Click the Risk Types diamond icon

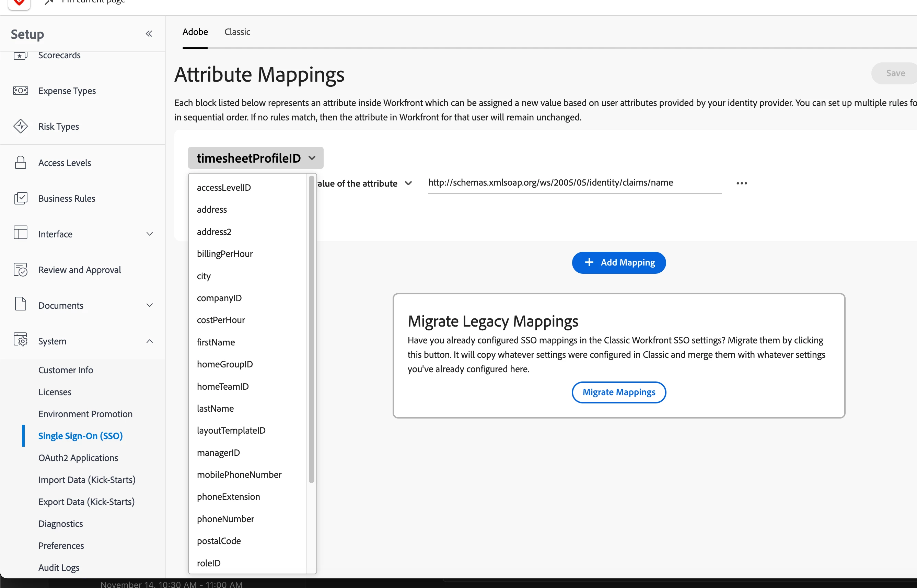21,126
